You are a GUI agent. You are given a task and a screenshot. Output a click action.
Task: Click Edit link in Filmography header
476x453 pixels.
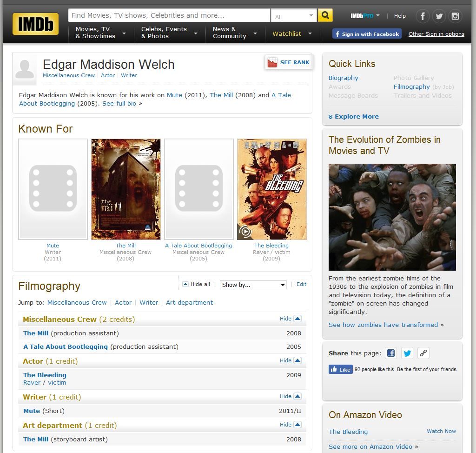[x=301, y=284]
